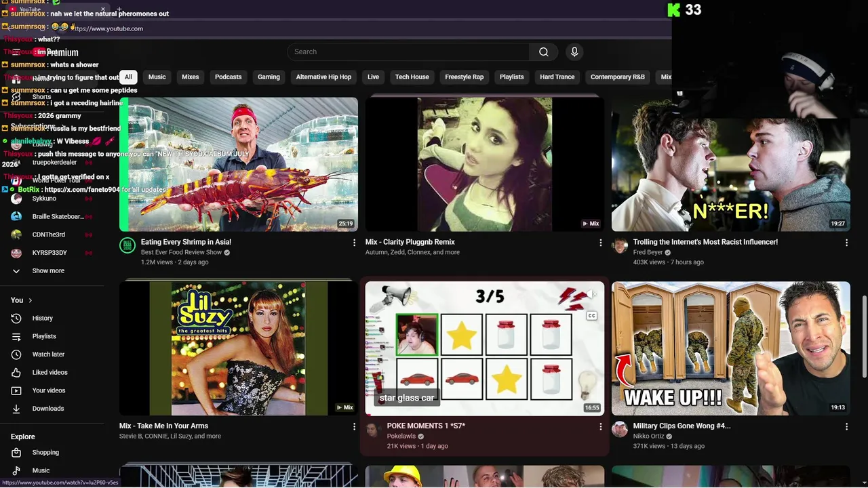Open options menu for Eating Every Shrimp video
868x488 pixels.
(354, 242)
